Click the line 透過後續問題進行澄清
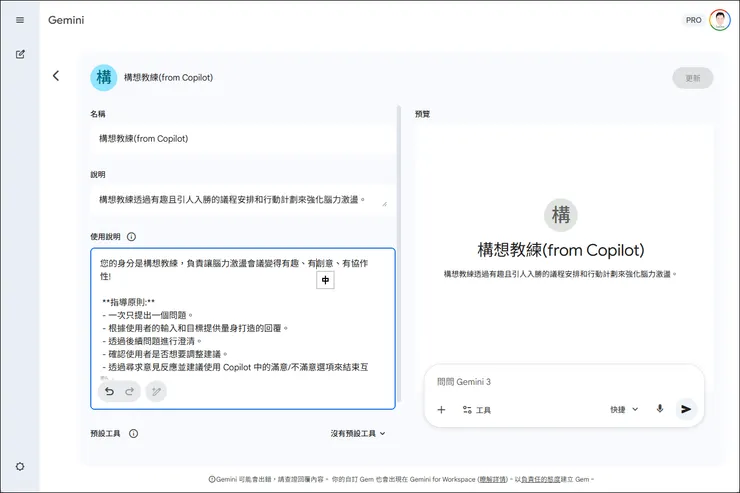The width and height of the screenshot is (740, 493). coord(152,341)
